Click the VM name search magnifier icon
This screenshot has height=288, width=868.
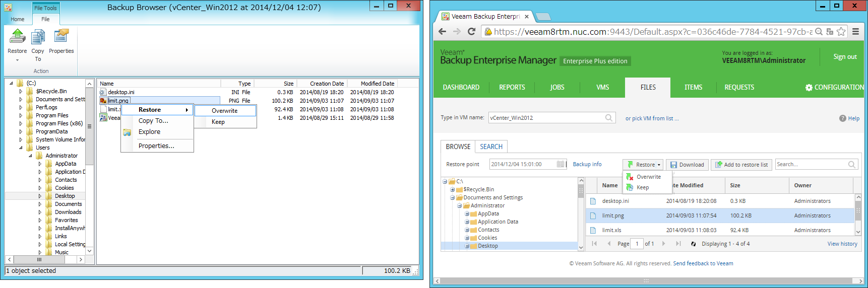click(609, 118)
